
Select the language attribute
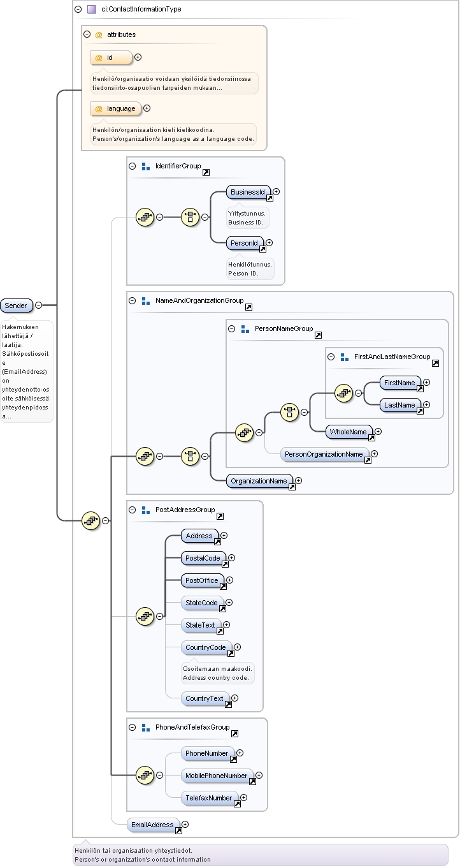117,109
